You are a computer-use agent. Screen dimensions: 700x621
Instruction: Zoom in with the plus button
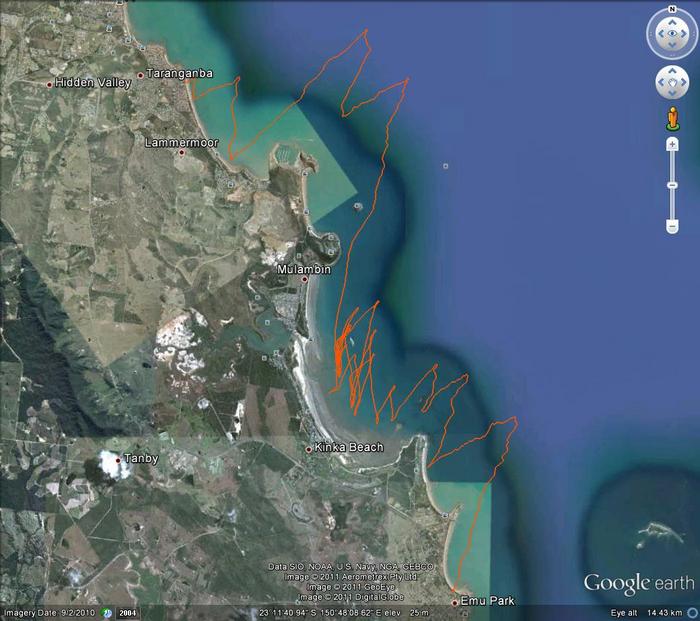click(672, 145)
